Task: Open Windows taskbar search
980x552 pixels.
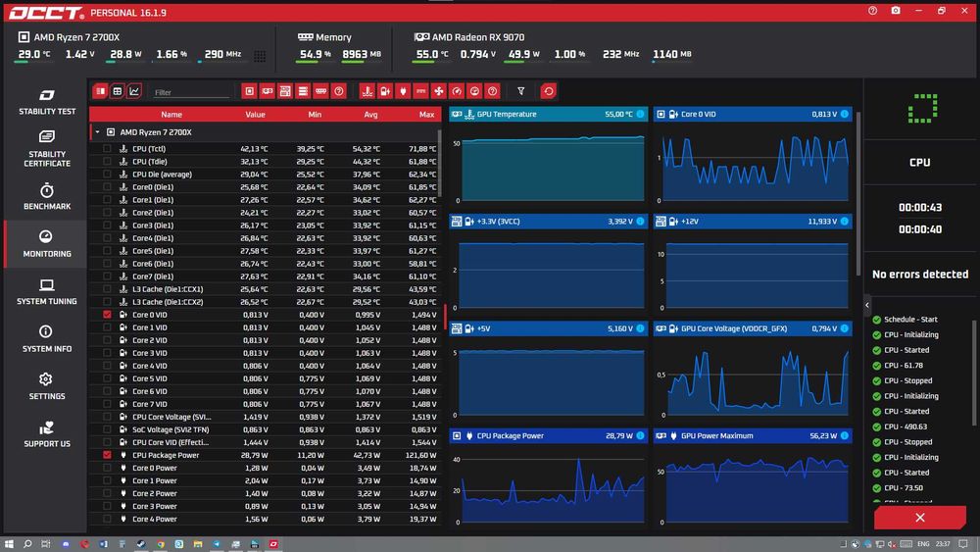Action: [x=27, y=544]
